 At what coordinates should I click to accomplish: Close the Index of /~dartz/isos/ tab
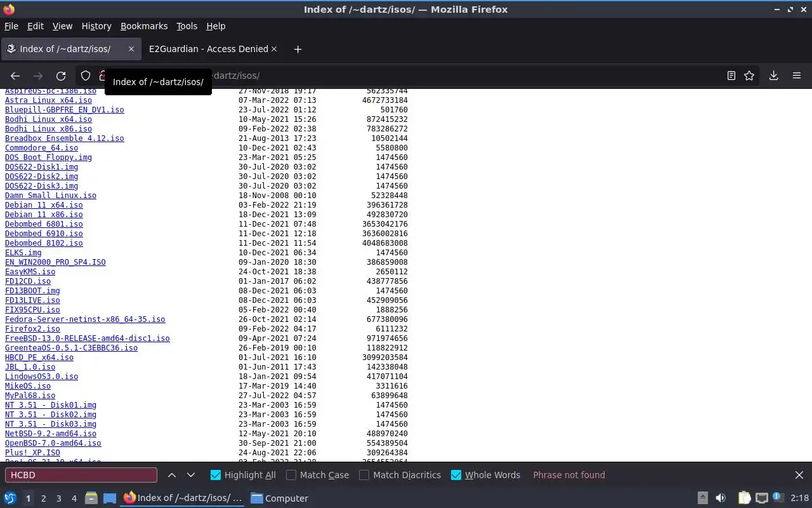(x=131, y=49)
